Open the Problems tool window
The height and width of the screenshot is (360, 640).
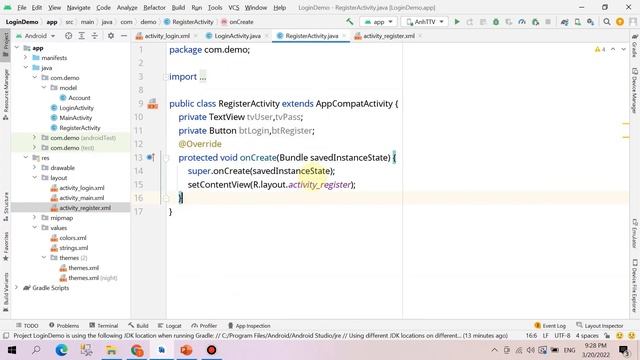64,325
